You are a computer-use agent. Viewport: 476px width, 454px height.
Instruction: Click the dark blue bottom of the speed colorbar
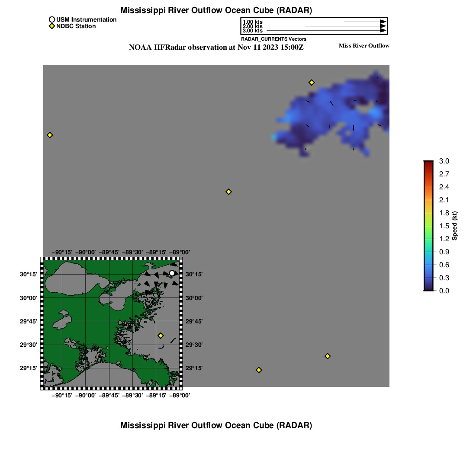[428, 288]
